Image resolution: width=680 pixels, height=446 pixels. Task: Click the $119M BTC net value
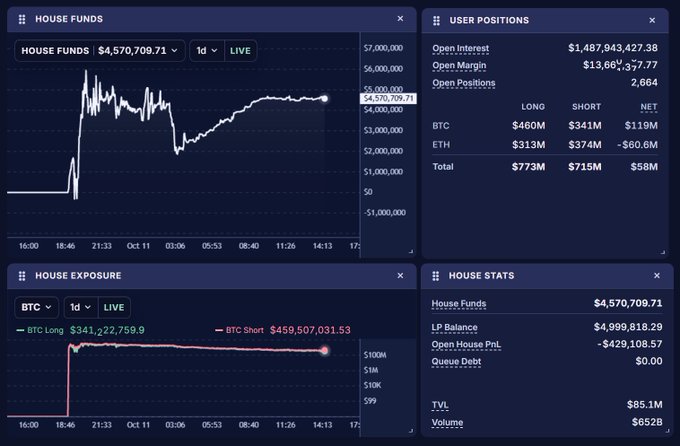[641, 126]
